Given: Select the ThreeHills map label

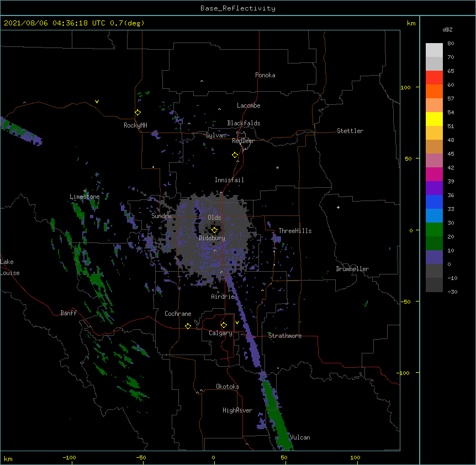Looking at the screenshot, I should coord(295,231).
